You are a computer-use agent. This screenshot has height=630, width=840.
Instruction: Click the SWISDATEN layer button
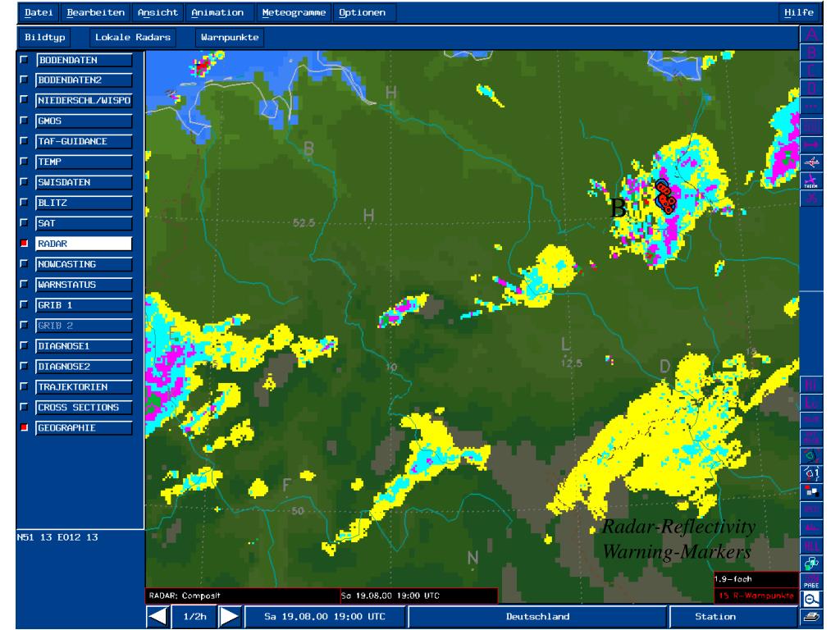84,182
